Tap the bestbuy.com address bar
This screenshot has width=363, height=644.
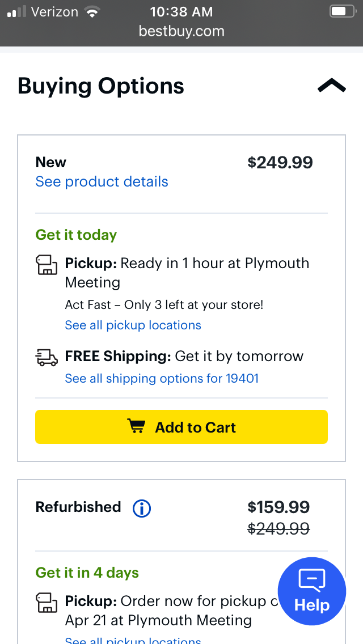coord(181,31)
